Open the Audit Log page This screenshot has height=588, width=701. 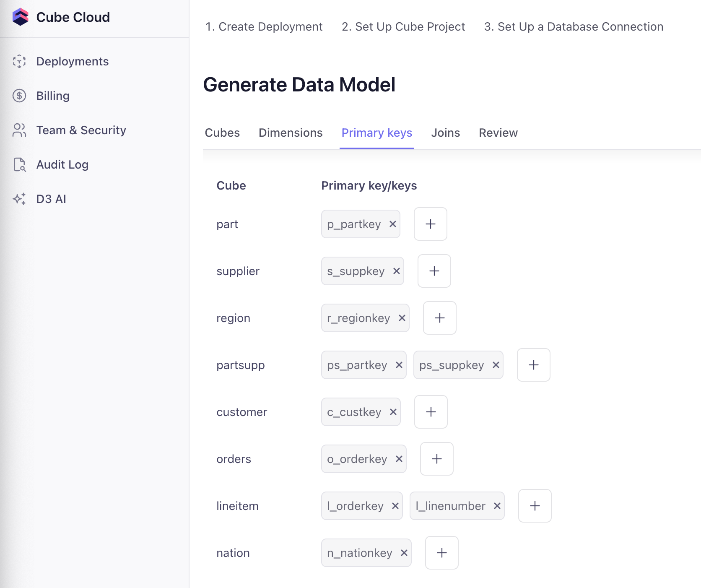[62, 165]
